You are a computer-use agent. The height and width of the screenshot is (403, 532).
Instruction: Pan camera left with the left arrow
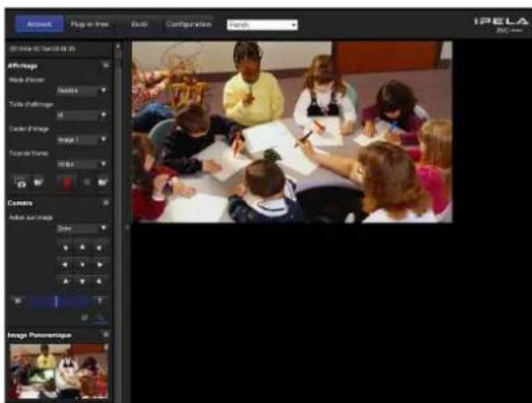65,264
